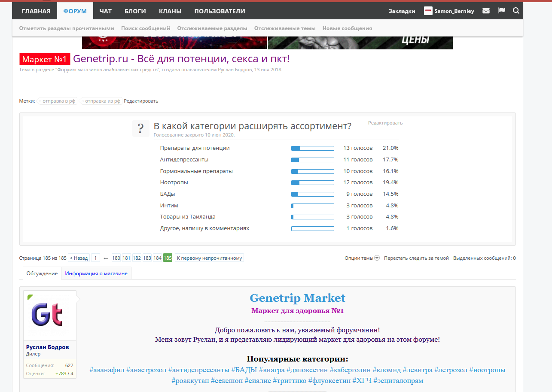This screenshot has width=552, height=392.
Task: Jump to page 180 of thread
Action: [x=116, y=258]
